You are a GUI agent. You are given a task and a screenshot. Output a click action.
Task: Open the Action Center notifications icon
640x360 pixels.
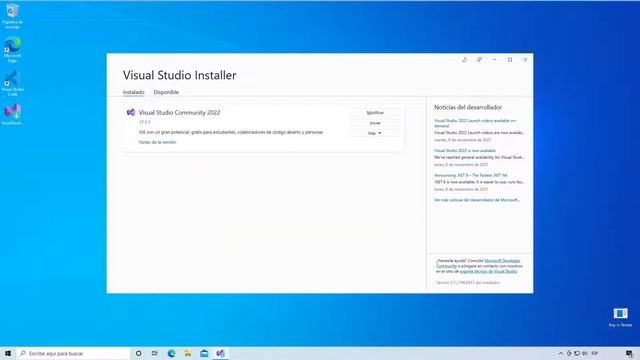pyautogui.click(x=629, y=353)
